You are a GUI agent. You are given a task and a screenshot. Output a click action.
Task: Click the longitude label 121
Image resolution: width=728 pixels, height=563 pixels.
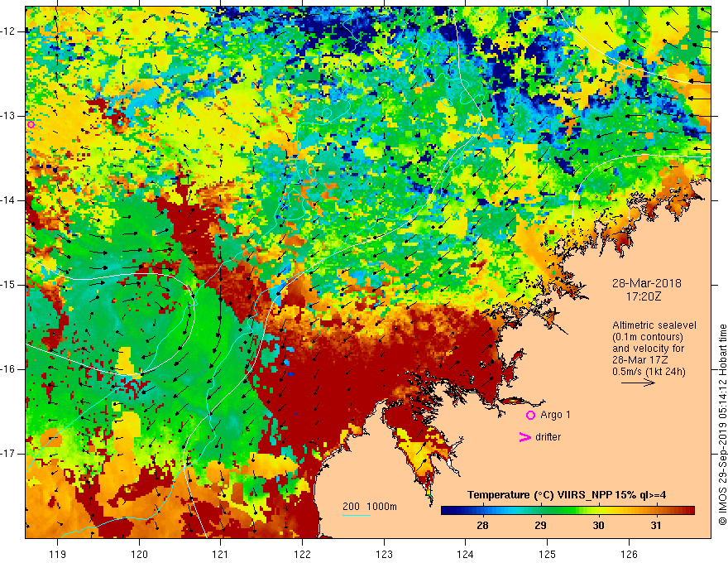[220, 554]
